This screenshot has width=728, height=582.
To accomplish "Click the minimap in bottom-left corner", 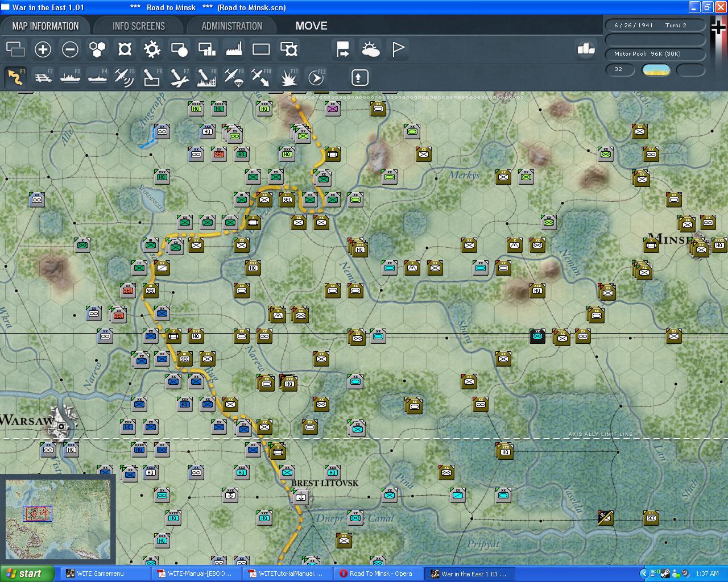I will 57,519.
